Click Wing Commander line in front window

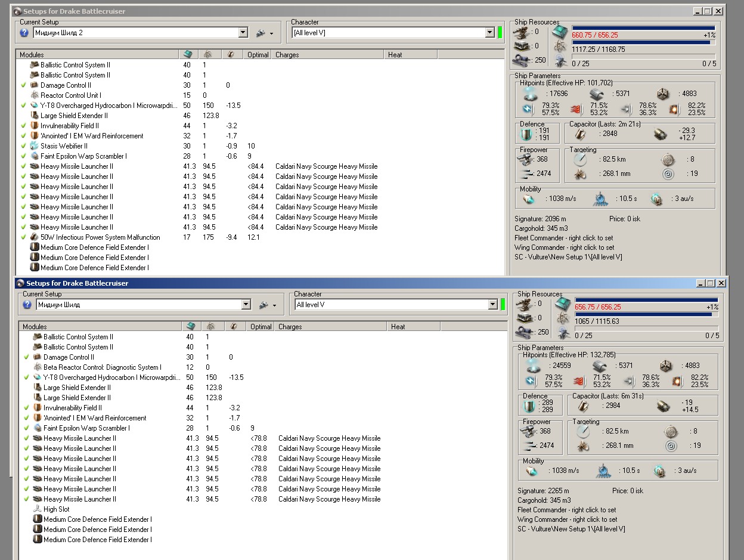click(567, 519)
